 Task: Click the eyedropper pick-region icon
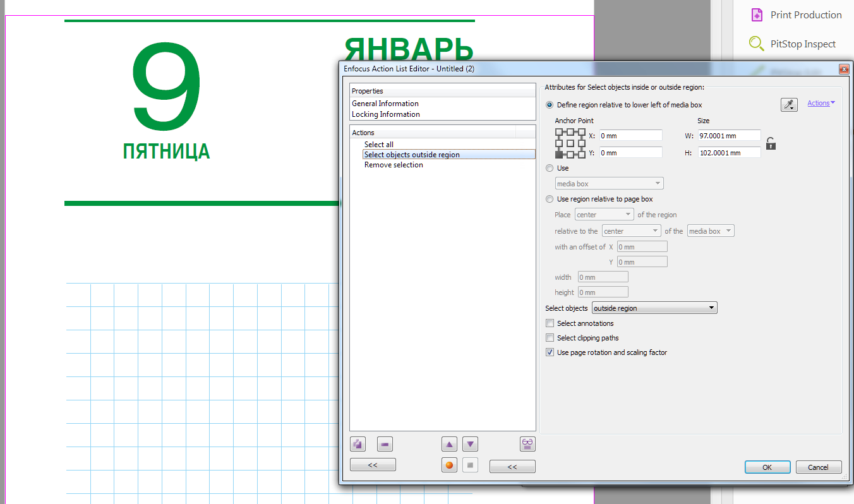[x=789, y=105]
